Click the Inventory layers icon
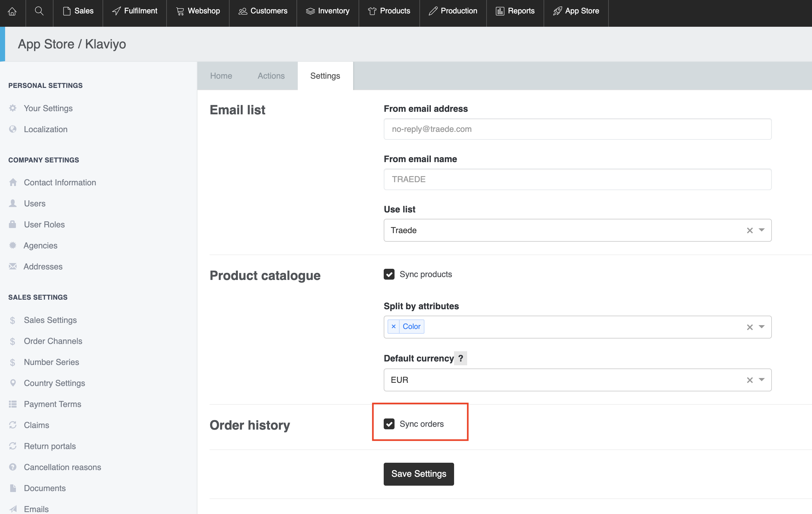812x514 pixels. (x=310, y=11)
